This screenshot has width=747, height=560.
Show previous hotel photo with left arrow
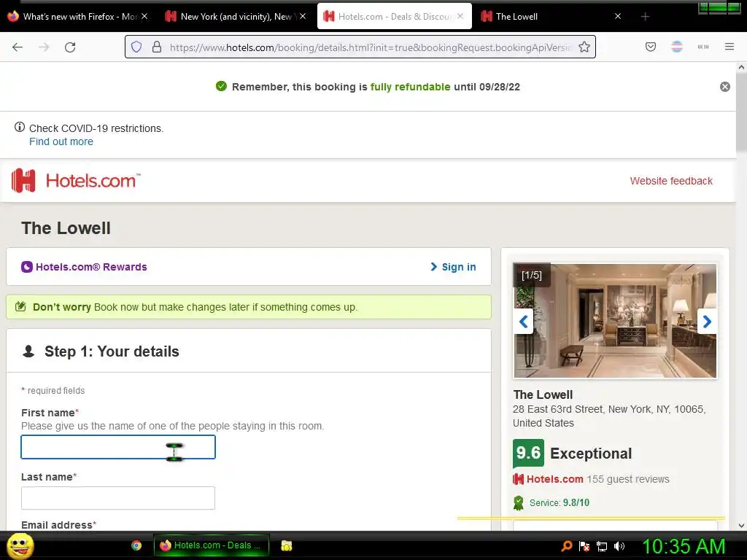click(x=524, y=322)
